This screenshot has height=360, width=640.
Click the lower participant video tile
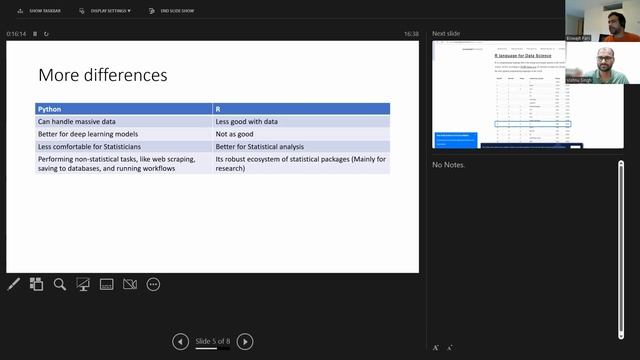602,63
